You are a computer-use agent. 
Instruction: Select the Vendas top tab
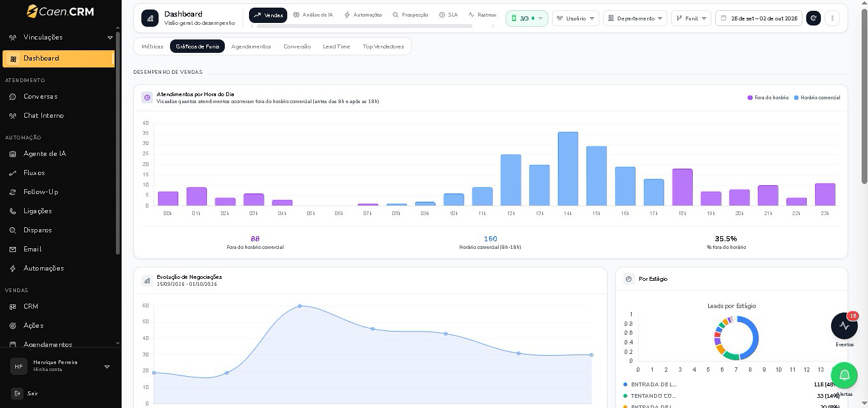click(268, 15)
